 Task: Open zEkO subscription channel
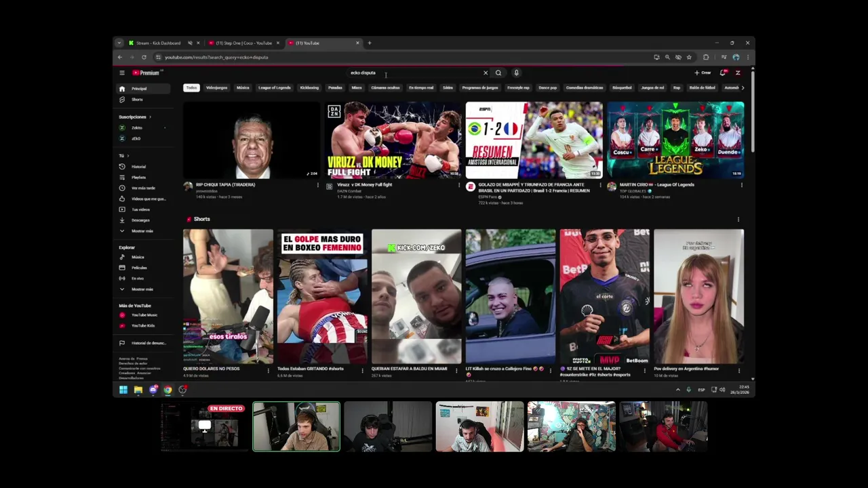tap(144, 138)
